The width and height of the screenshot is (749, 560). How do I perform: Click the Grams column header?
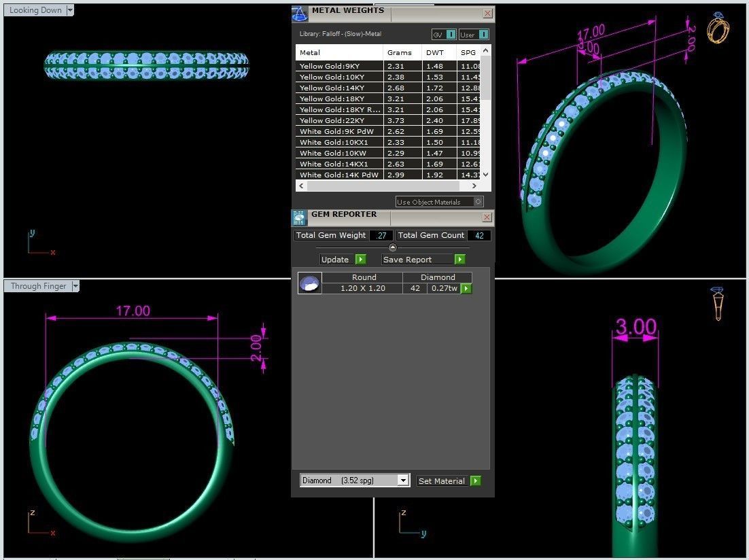click(402, 52)
